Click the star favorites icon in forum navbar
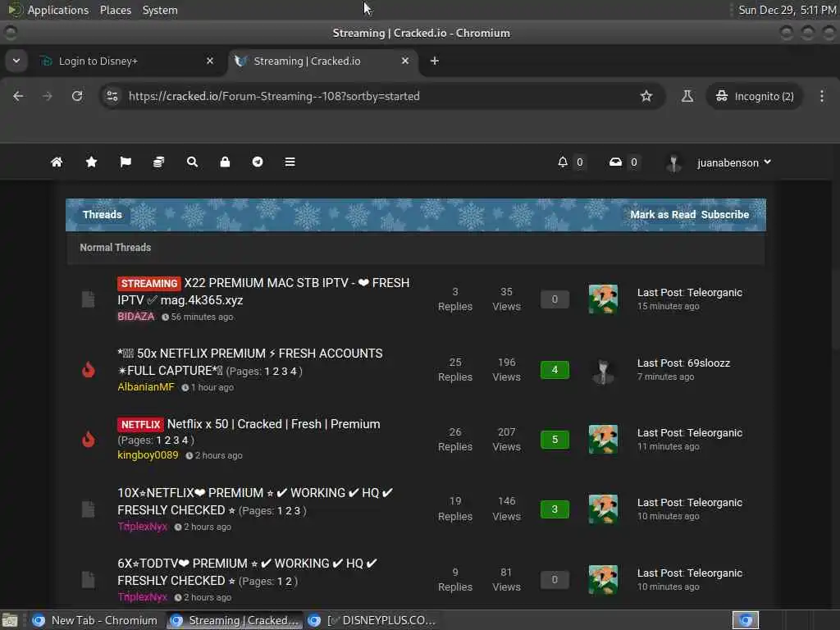840x630 pixels. pyautogui.click(x=92, y=162)
